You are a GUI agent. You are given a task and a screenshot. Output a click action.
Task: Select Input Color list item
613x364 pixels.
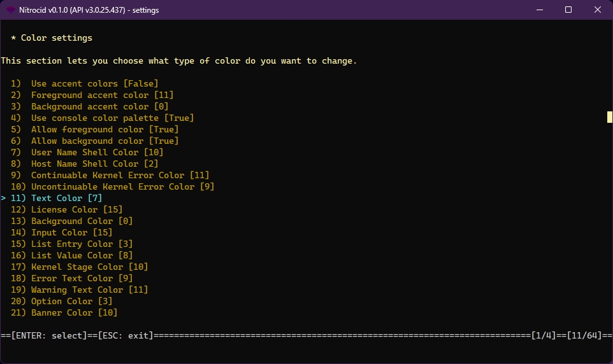pos(71,232)
